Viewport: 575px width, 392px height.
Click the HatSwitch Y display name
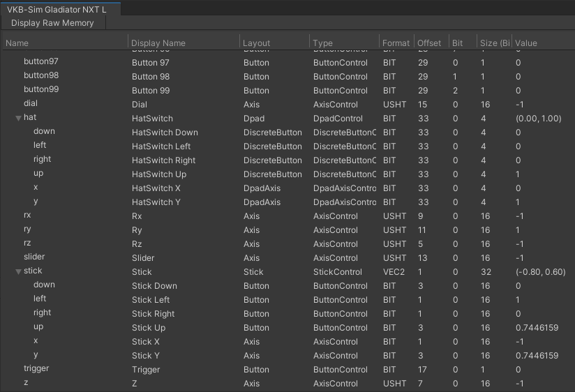click(x=156, y=202)
